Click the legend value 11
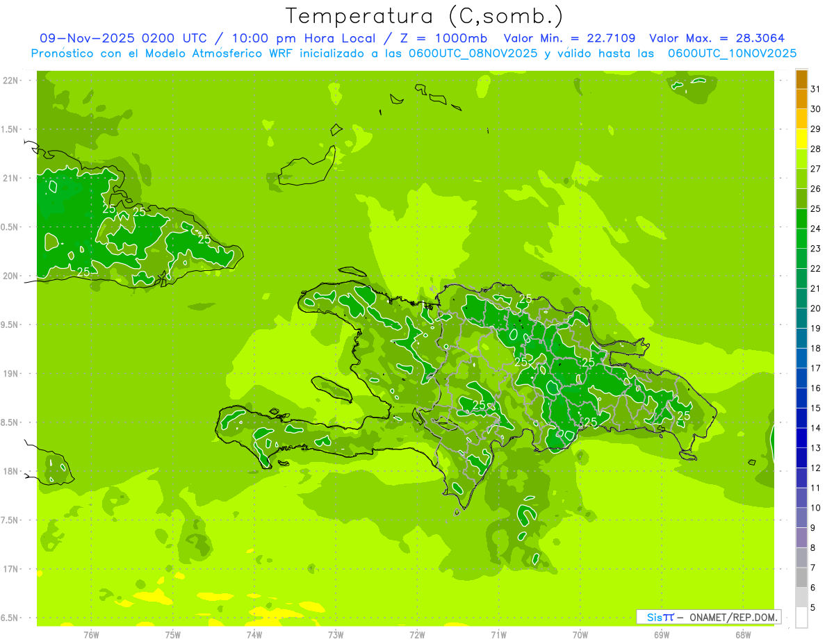 pyautogui.click(x=816, y=488)
